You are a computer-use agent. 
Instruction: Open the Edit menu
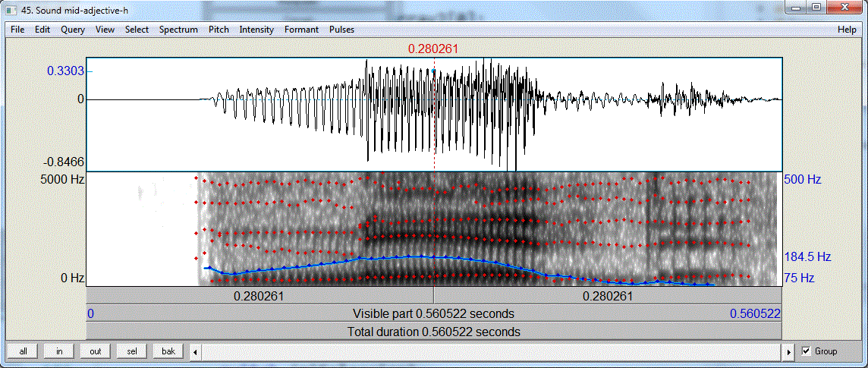(x=42, y=30)
